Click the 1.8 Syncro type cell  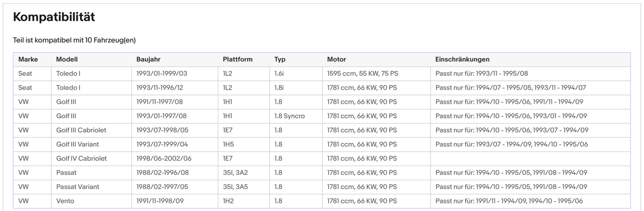(x=290, y=116)
